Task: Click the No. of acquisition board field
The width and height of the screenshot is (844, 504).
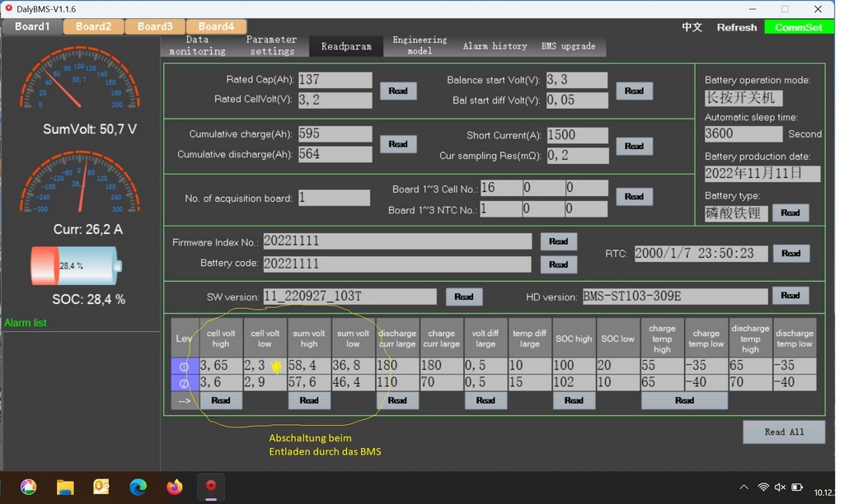Action: 335,198
